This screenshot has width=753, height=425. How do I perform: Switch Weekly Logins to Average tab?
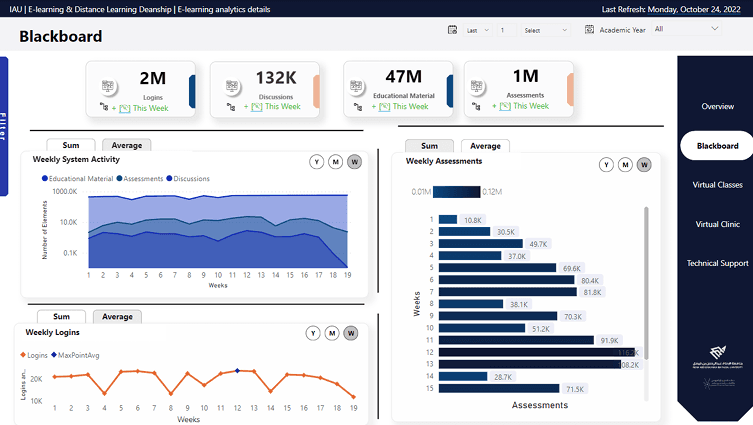click(117, 316)
